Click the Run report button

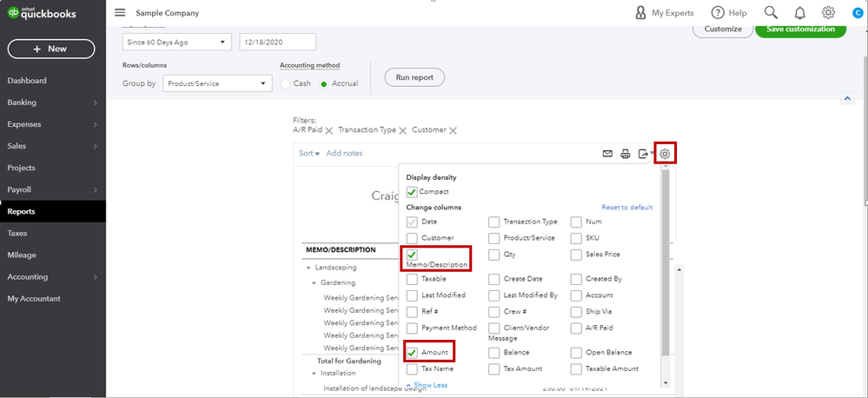pyautogui.click(x=414, y=77)
